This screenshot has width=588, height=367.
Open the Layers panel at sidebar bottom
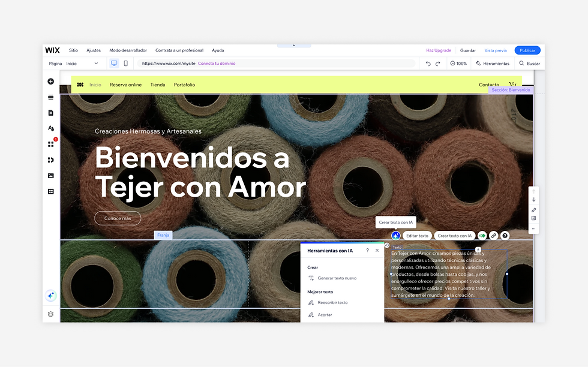pyautogui.click(x=50, y=314)
